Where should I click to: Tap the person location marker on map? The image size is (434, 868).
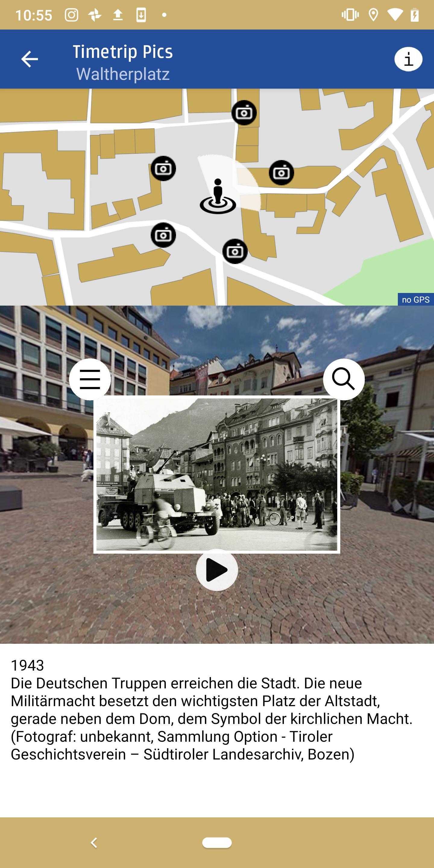pyautogui.click(x=218, y=197)
